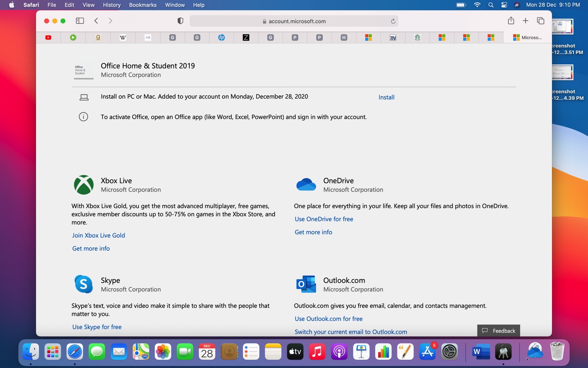The image size is (588, 368).
Task: Toggle the Safari sidebar button
Action: coord(80,21)
